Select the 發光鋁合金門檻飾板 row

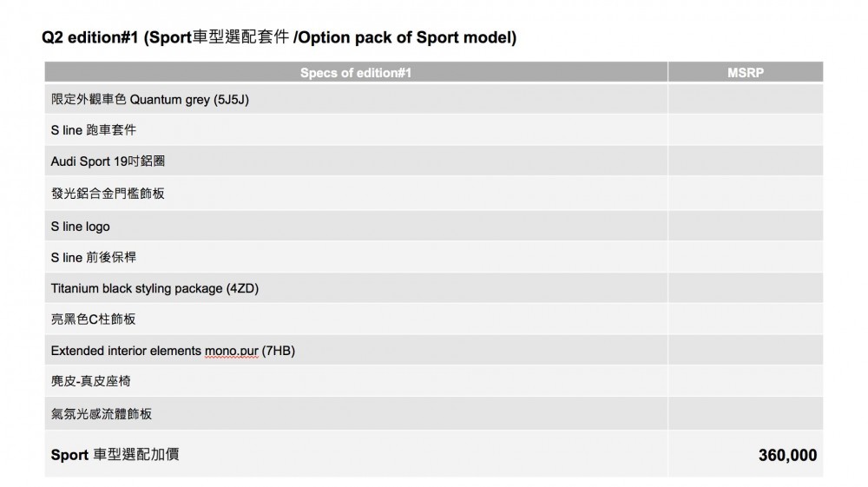click(x=108, y=193)
